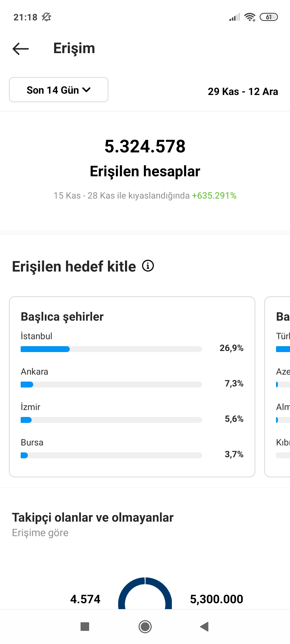Tap the +635.291% comparison text

pos(214,196)
